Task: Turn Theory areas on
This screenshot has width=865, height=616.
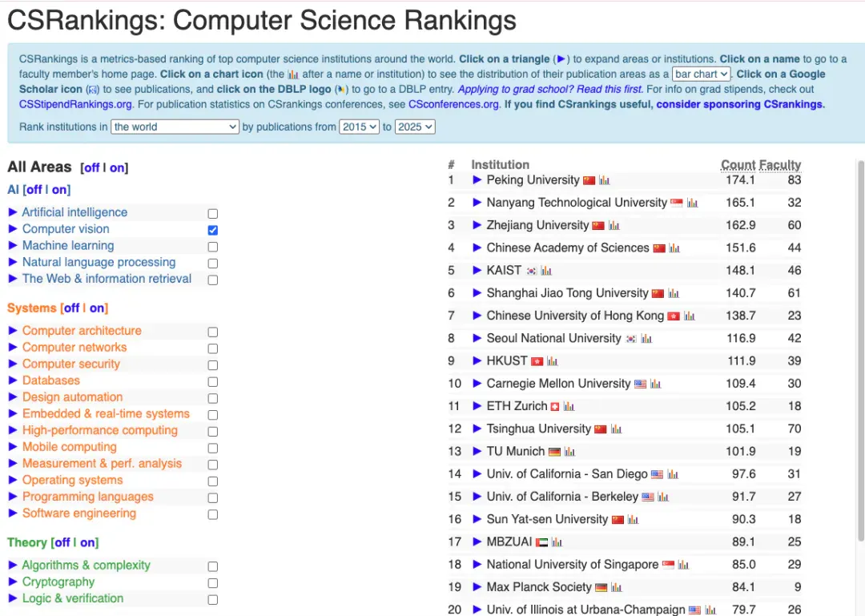Action: pos(88,543)
